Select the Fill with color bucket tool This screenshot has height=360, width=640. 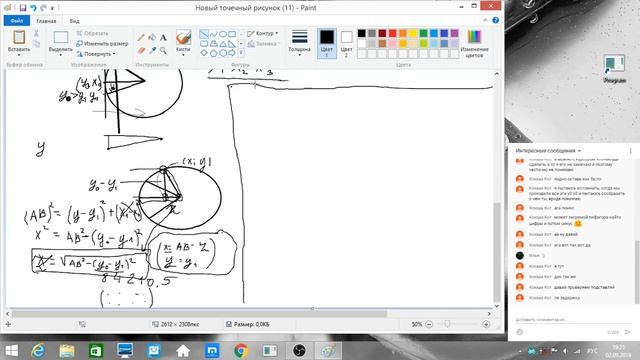click(x=152, y=38)
